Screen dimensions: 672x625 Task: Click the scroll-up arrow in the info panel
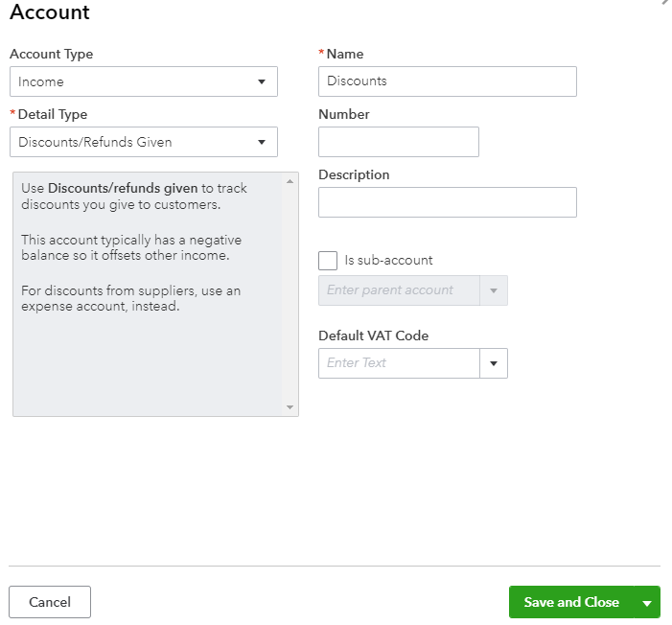tap(290, 180)
